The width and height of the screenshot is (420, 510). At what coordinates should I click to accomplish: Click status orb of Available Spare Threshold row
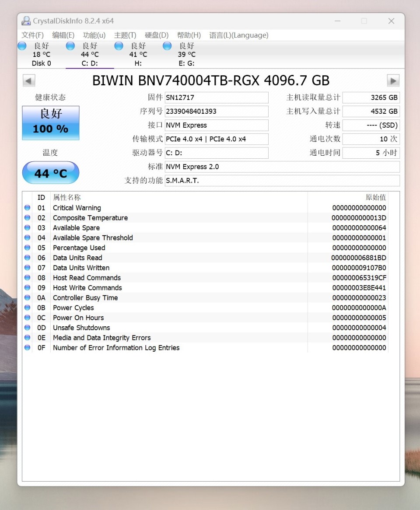click(x=27, y=238)
